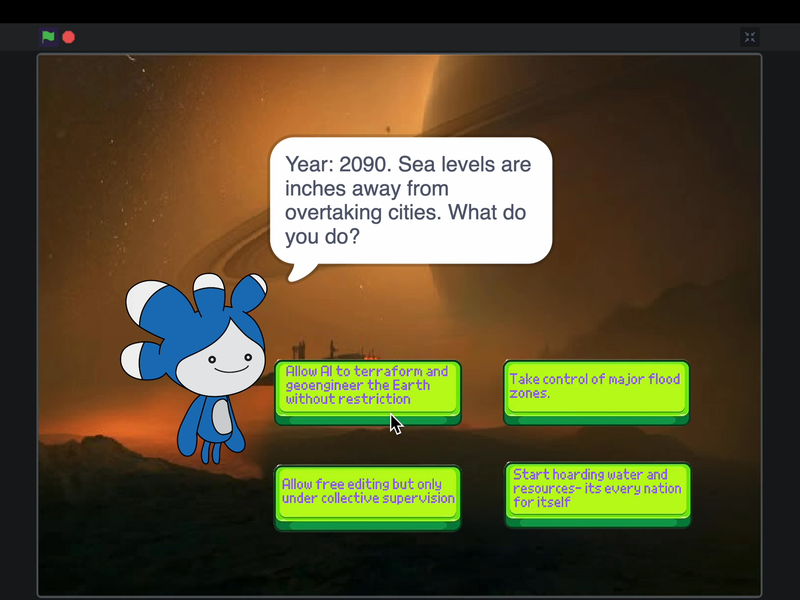Choose 'Start hoarding water and resources' option
Image resolution: width=800 pixels, height=600 pixels.
597,495
